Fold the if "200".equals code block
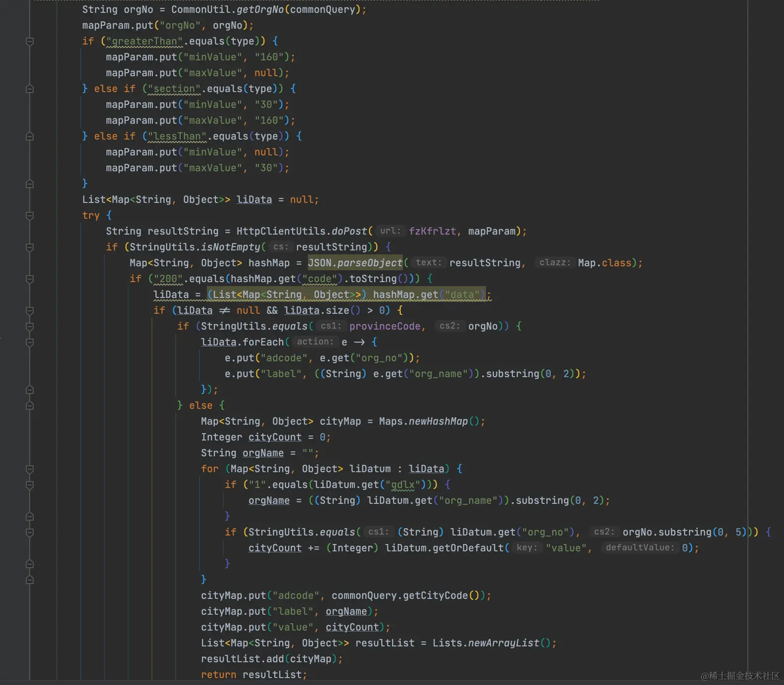The image size is (784, 685). (30, 279)
